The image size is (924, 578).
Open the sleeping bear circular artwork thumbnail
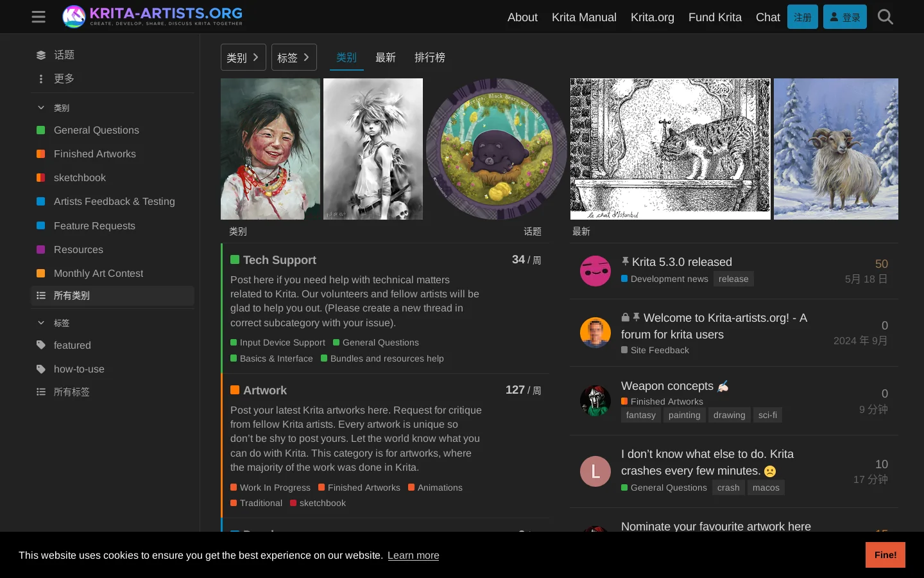point(497,149)
